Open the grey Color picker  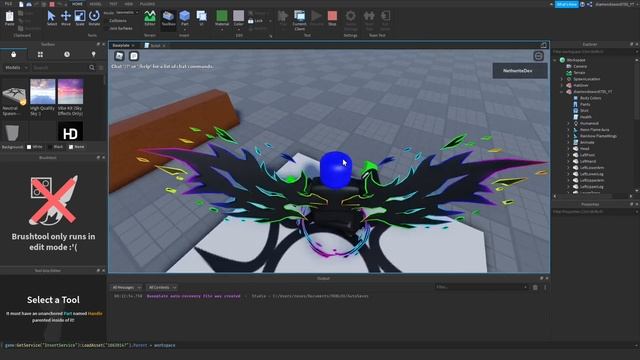pos(238,18)
